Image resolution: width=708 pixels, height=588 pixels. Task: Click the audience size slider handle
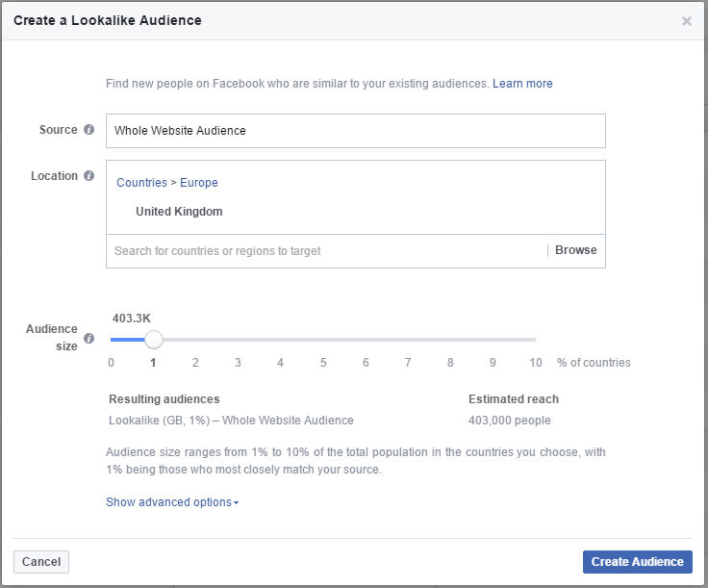pos(153,340)
